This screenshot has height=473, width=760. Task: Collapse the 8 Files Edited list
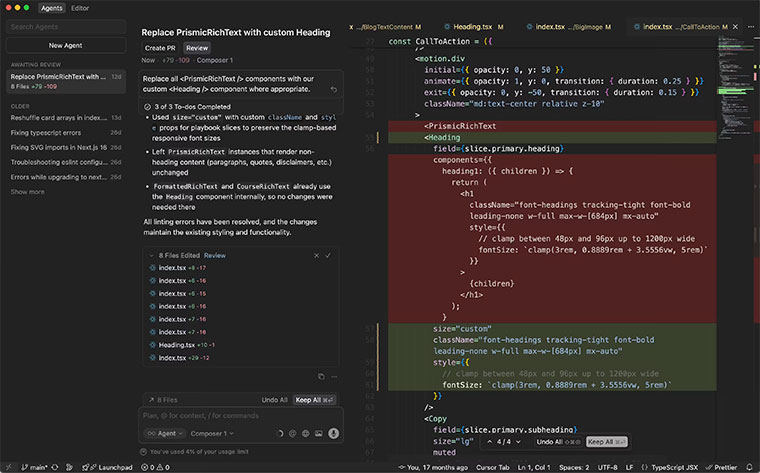[151, 255]
